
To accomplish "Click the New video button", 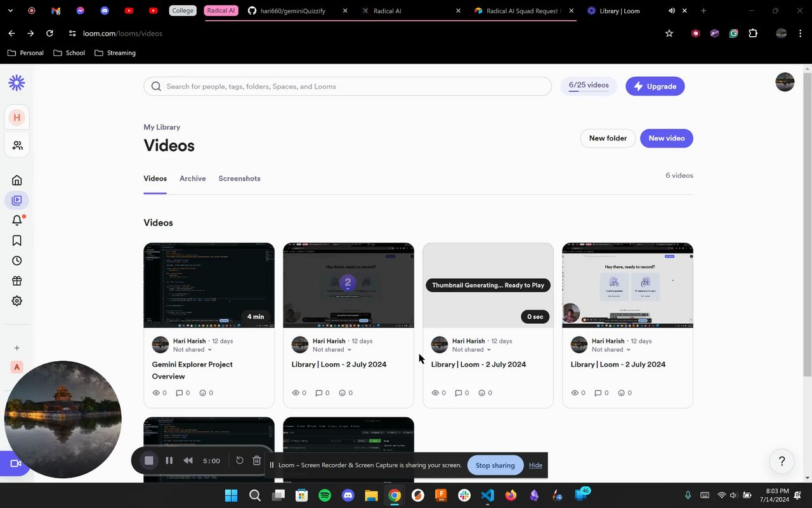I will tap(666, 138).
